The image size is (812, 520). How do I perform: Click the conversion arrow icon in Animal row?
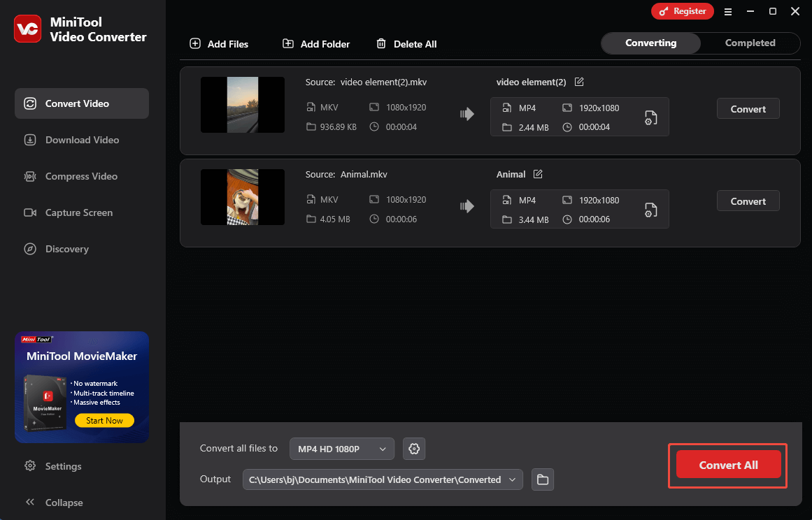[467, 206]
